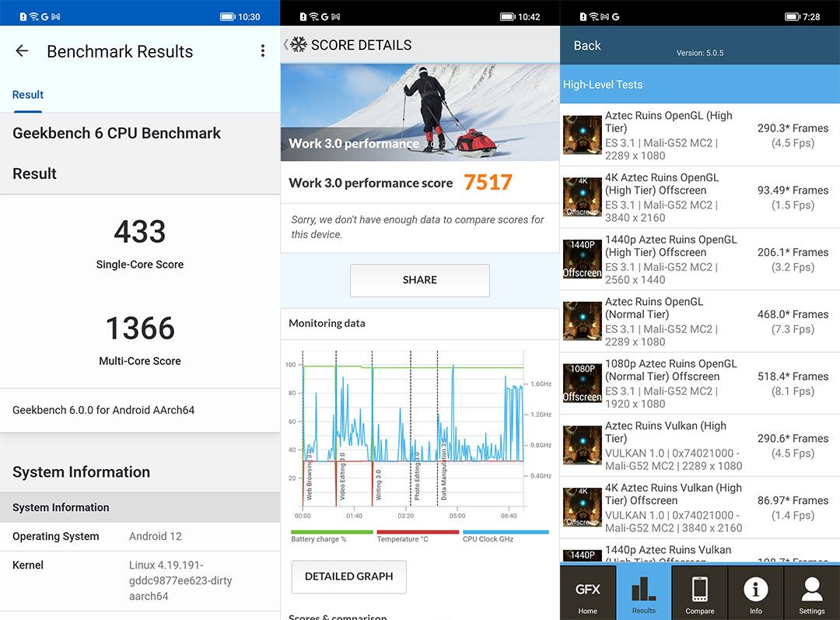
Task: Tap the System Information subheader row
Action: click(140, 507)
